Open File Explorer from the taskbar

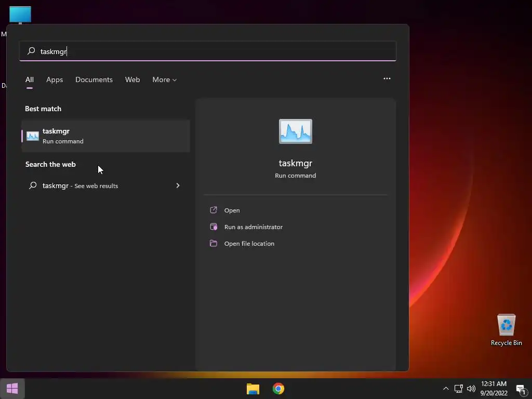click(253, 389)
